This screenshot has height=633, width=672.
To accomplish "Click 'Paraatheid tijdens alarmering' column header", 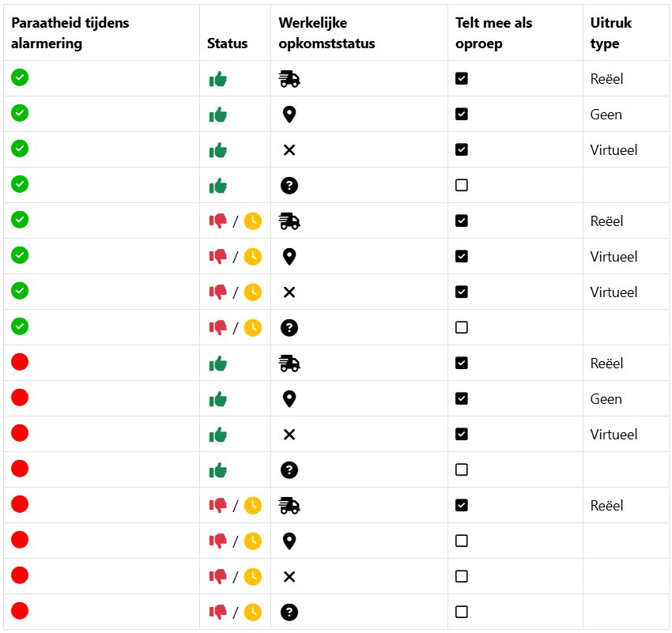I will click(x=70, y=33).
